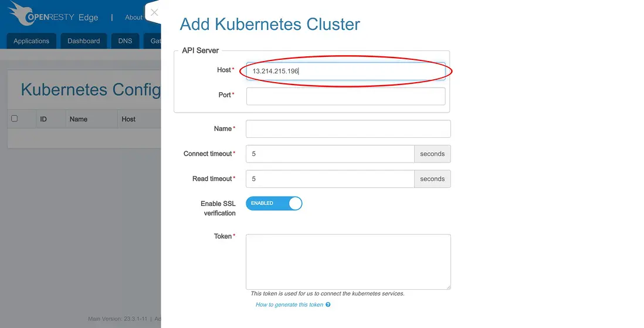Open the About menu item
The height and width of the screenshot is (328, 644).
[x=134, y=18]
